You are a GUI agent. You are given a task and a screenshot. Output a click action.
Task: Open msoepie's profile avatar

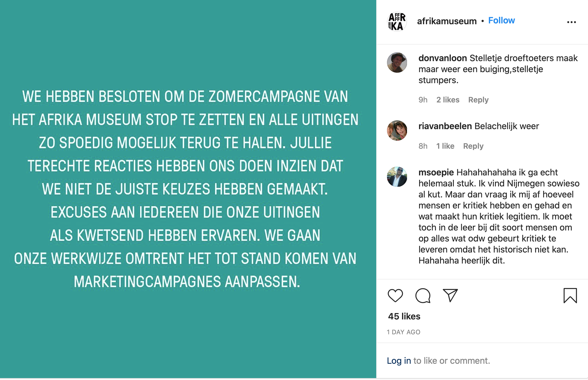coord(397,177)
